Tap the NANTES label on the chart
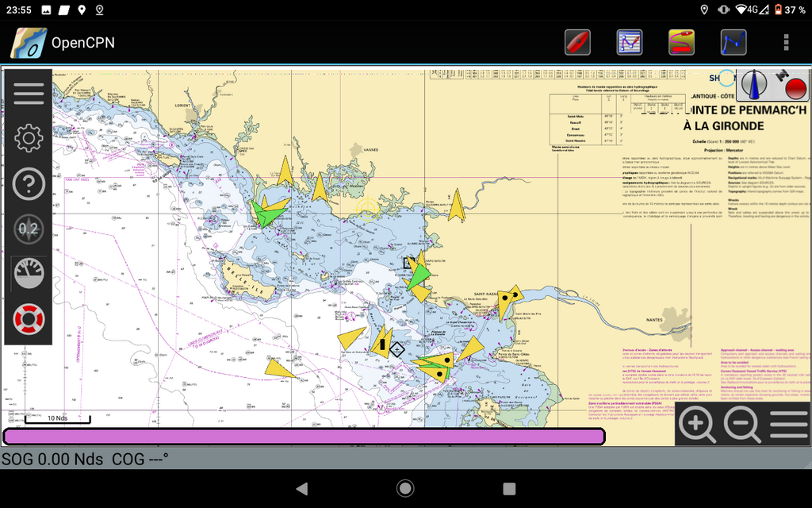 point(654,320)
